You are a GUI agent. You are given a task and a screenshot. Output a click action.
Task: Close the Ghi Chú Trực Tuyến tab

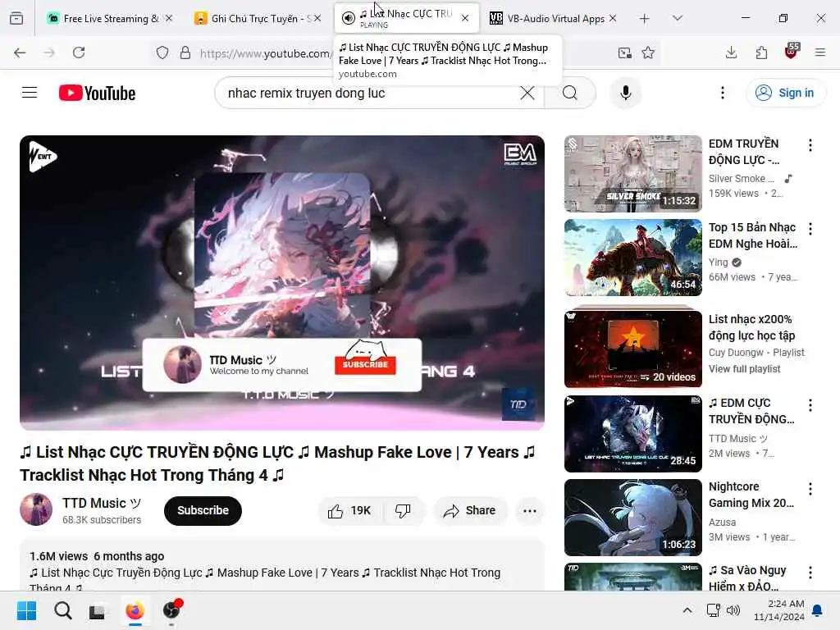pos(317,19)
